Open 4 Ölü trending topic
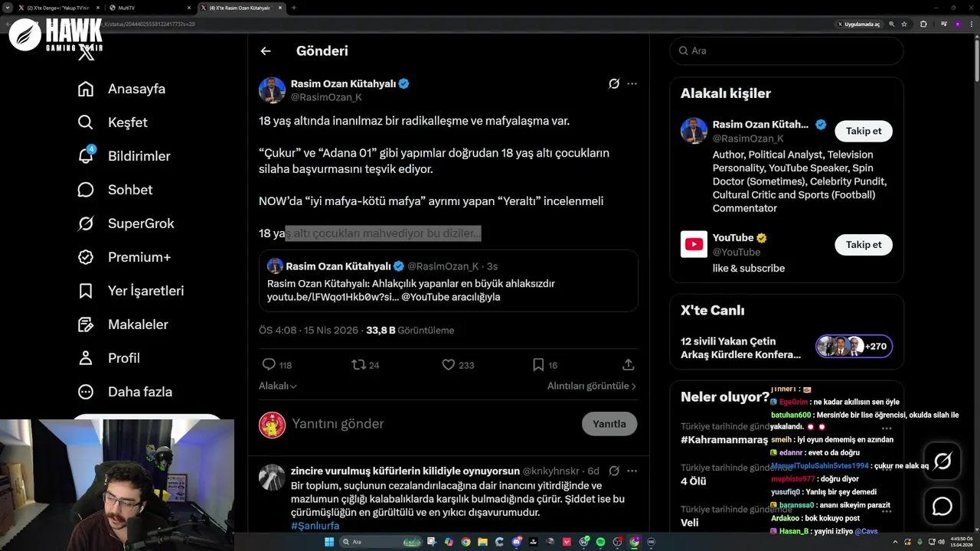 (694, 481)
